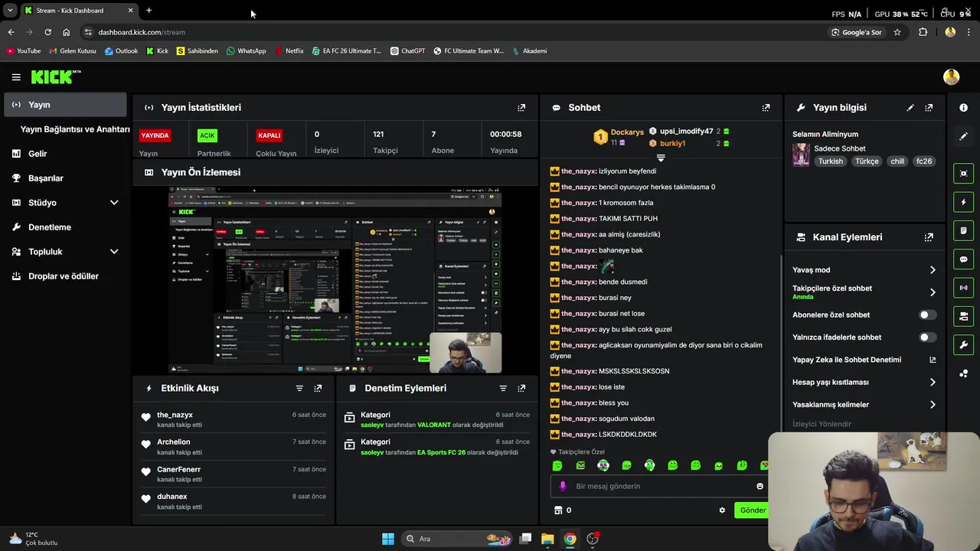Toggle Abonelere özel sohbet switch
This screenshot has height=551, width=980.
tap(926, 315)
